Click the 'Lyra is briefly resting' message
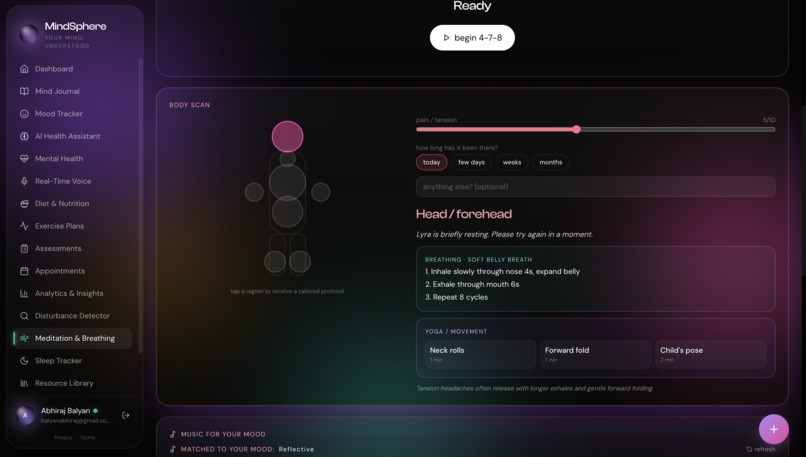 coord(504,234)
